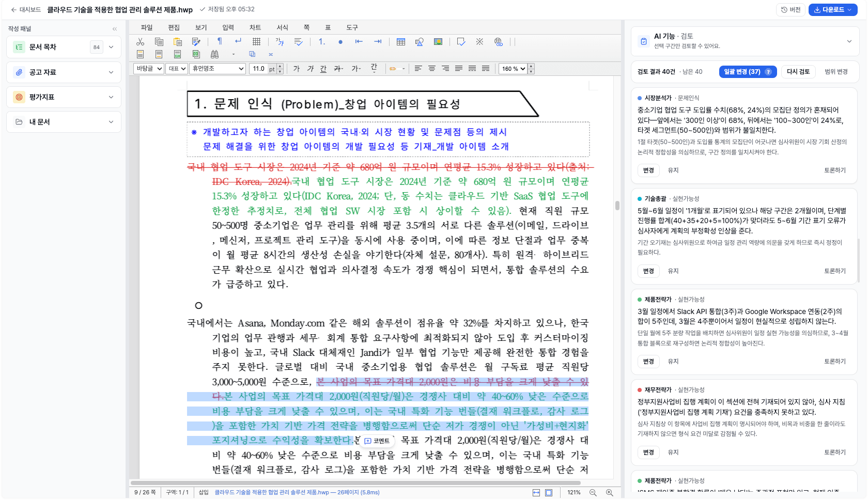Open the 휴먼명조 font dropdown
The width and height of the screenshot is (868, 500).
[x=218, y=69]
